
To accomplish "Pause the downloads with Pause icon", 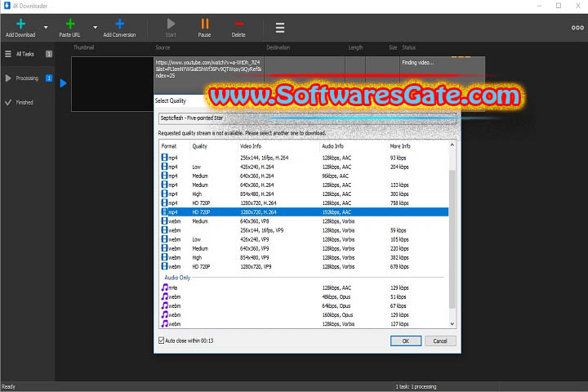I will pos(205,24).
